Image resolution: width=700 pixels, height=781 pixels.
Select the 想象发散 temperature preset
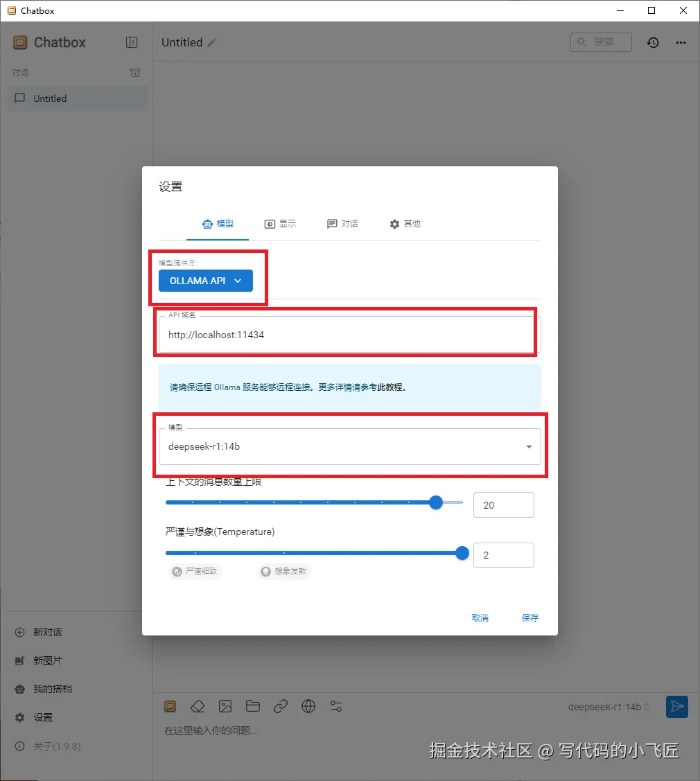(x=283, y=572)
